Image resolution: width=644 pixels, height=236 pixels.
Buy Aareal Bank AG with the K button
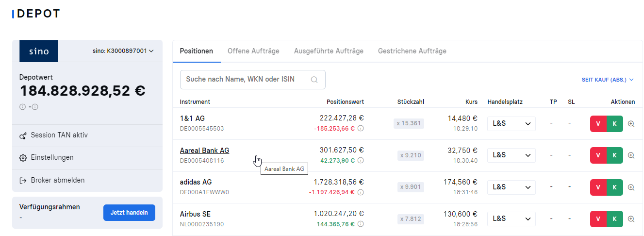pyautogui.click(x=615, y=155)
